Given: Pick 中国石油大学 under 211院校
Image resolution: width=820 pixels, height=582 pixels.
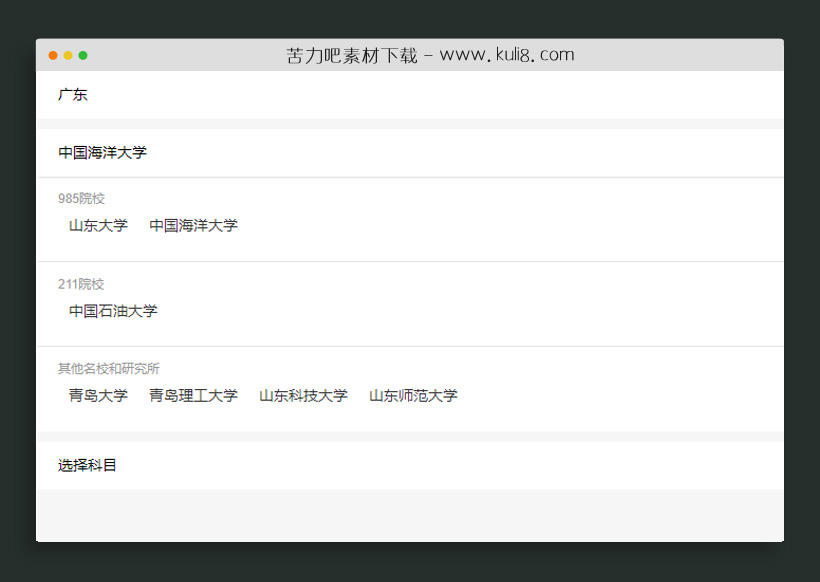Looking at the screenshot, I should (x=113, y=311).
